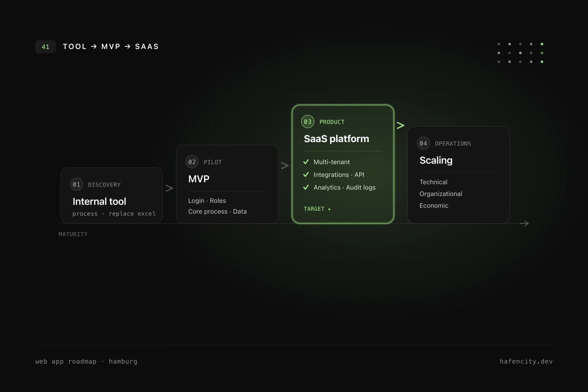The image size is (588, 392).
Task: Click chevron between MVP and SaaS platform
Action: click(285, 166)
